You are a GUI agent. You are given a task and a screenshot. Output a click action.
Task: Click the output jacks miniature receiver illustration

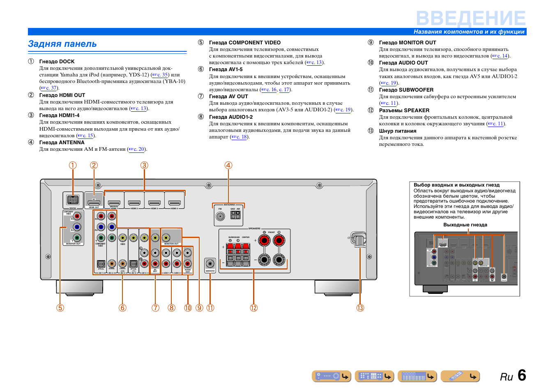(x=466, y=262)
